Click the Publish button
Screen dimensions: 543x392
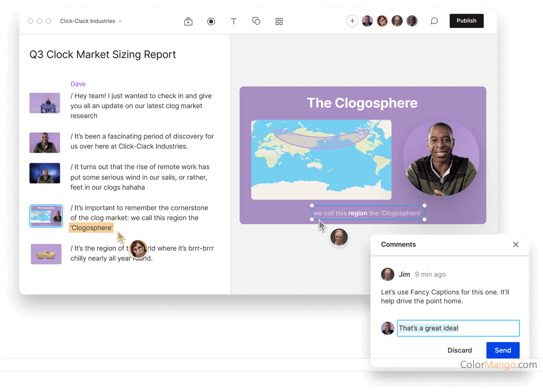point(466,21)
